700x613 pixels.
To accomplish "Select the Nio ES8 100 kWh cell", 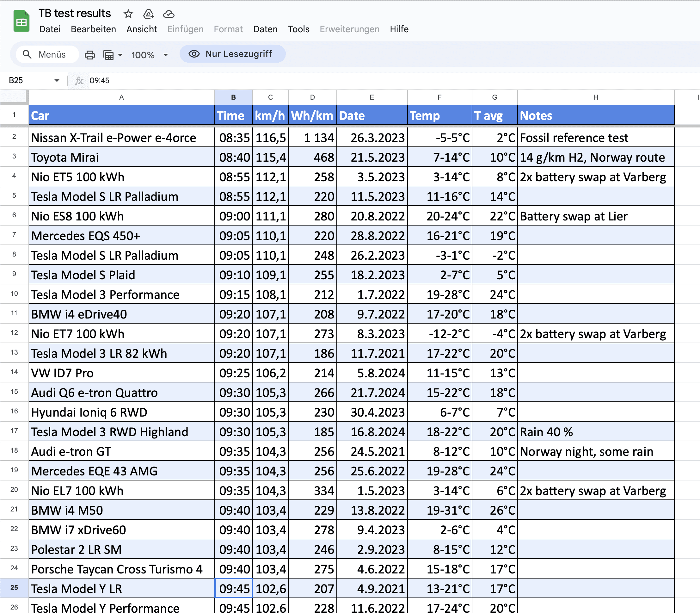I will [122, 216].
